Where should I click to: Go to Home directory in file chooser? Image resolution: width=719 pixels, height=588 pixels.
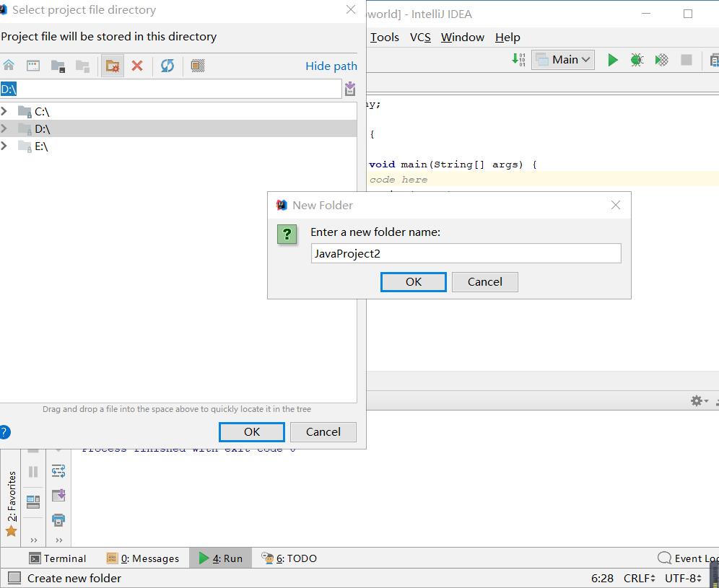pos(9,66)
